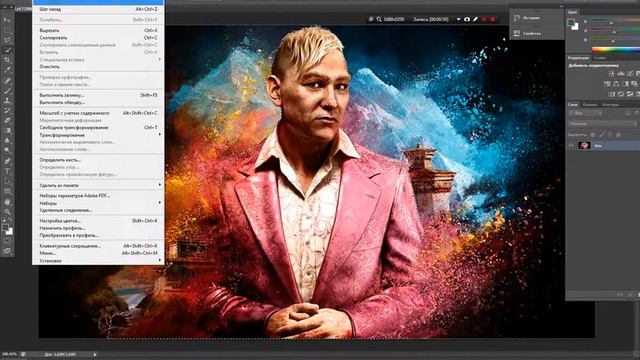640x360 pixels.
Task: Select the Gradient tool
Action: tap(7, 131)
